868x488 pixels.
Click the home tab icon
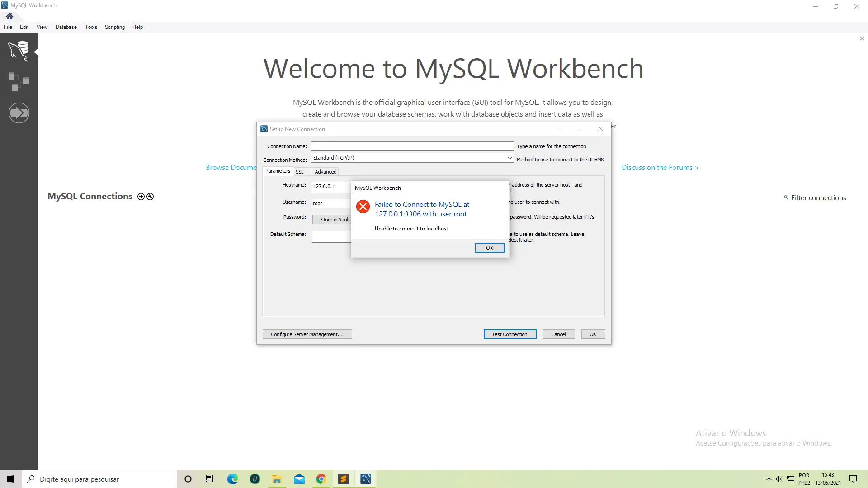9,16
